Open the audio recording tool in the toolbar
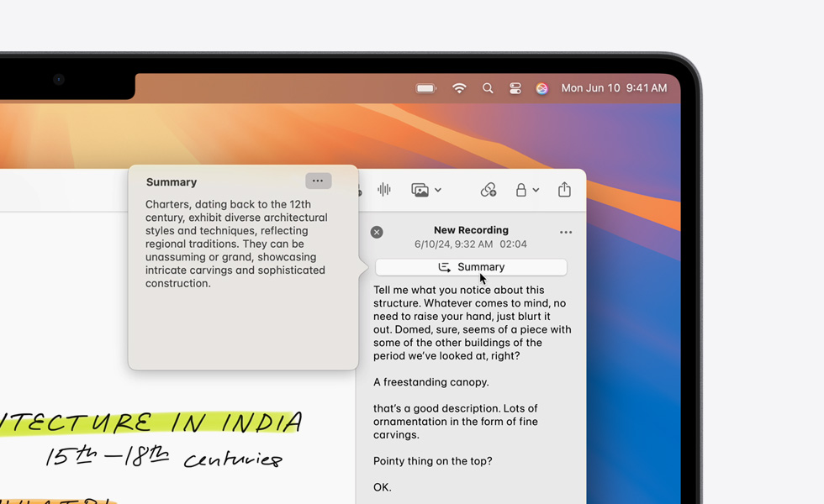The height and width of the screenshot is (504, 824). [x=384, y=190]
